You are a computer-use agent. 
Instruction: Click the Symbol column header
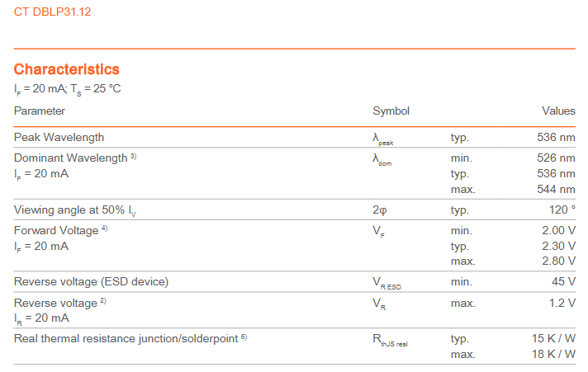(391, 111)
